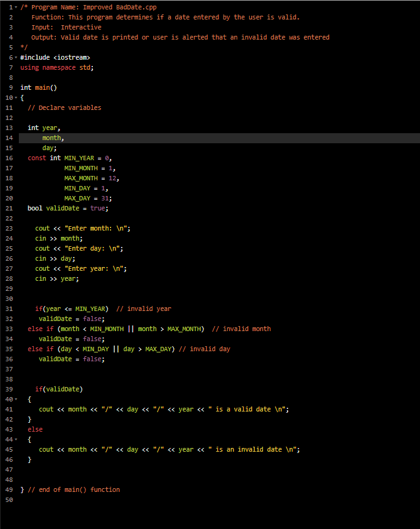Click the '// Declare variables' comment
Image resolution: width=420 pixels, height=529 pixels.
point(65,107)
